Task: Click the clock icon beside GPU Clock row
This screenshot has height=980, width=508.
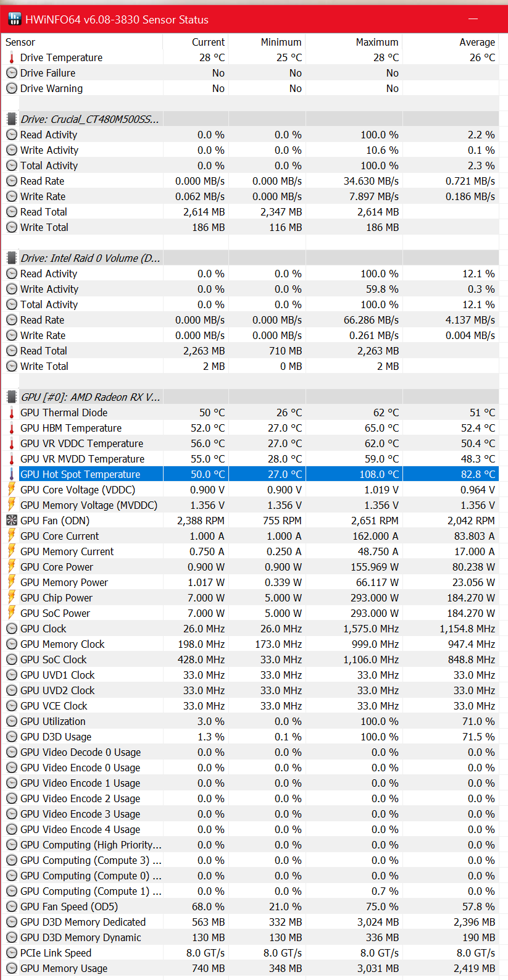Action: pyautogui.click(x=12, y=629)
